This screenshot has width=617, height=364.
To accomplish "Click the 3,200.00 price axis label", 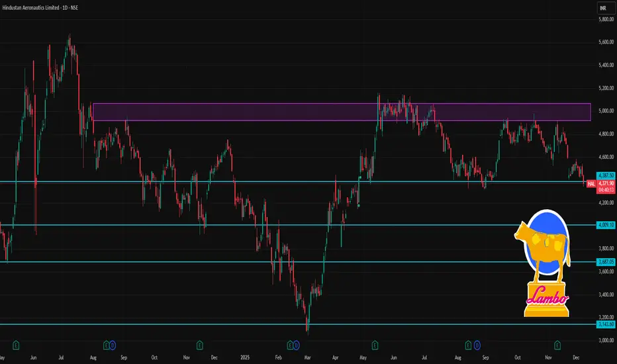I will [606, 317].
